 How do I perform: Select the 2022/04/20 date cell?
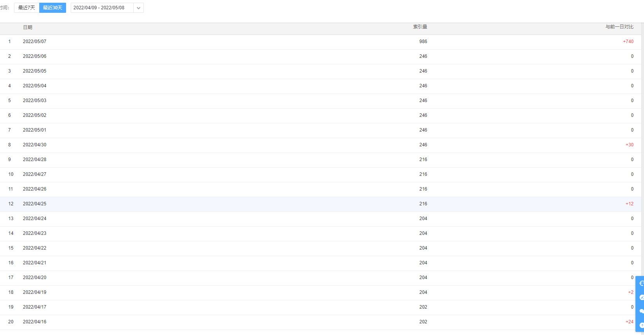(35, 278)
